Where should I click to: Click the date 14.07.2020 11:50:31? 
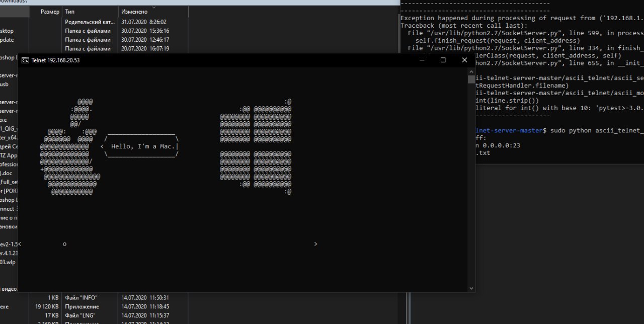[145, 297]
